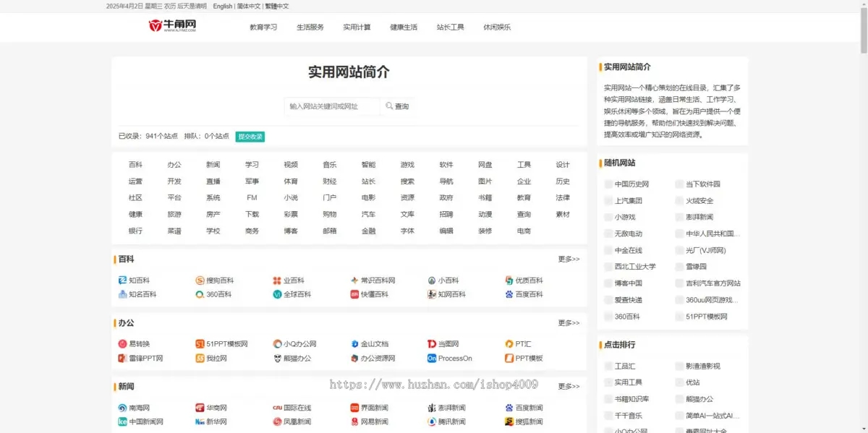Choose 健康生活 from the navigation bar
The height and width of the screenshot is (433, 868).
coord(404,27)
